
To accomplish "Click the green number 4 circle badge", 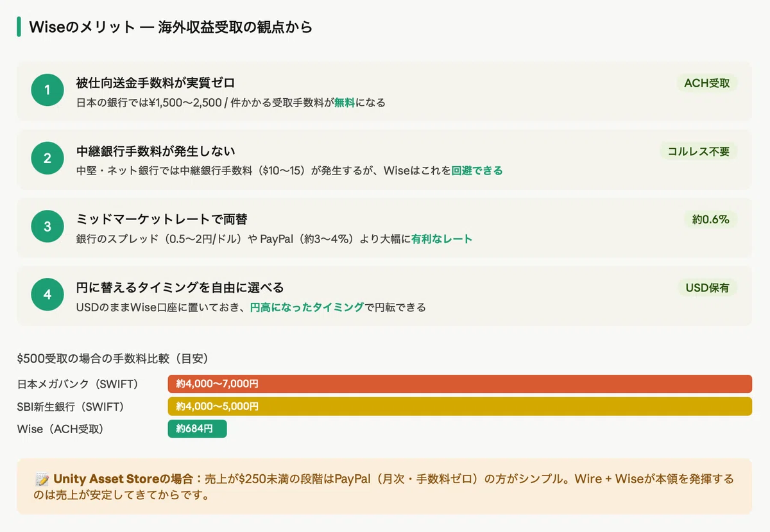I will pos(47,295).
